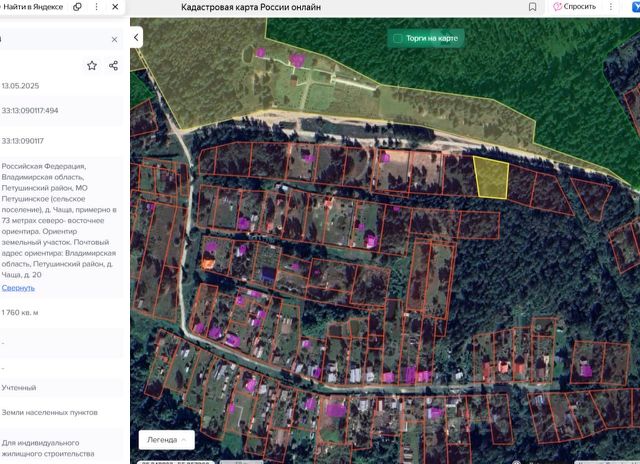Screen dimensions: 640x464
Task: Open the three-dot menu beside Найти в Яндексе
Action: click(x=96, y=7)
